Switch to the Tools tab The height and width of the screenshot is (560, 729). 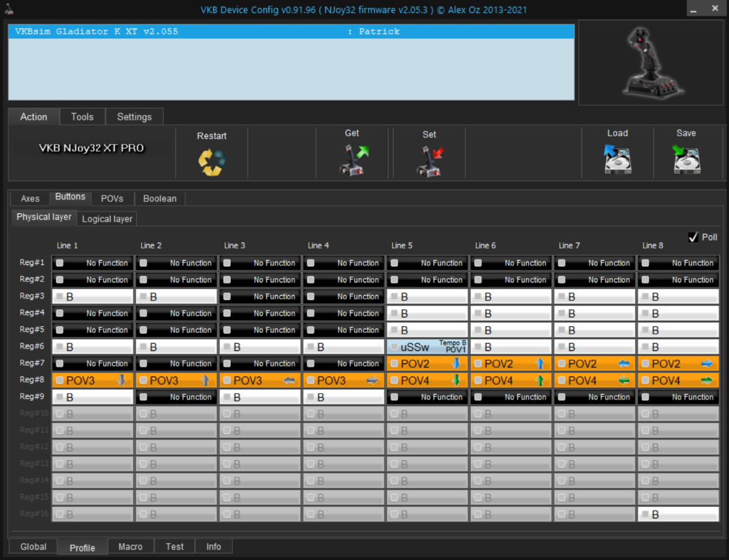click(82, 117)
